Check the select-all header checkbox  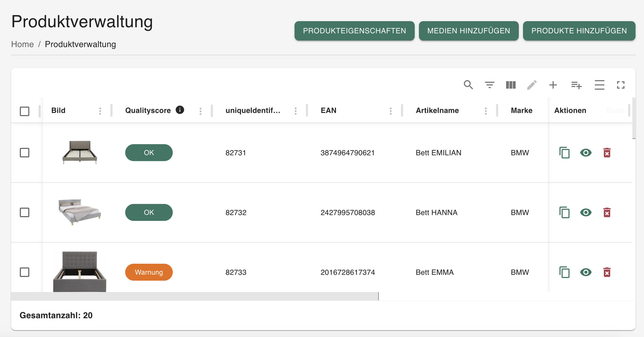click(x=25, y=111)
